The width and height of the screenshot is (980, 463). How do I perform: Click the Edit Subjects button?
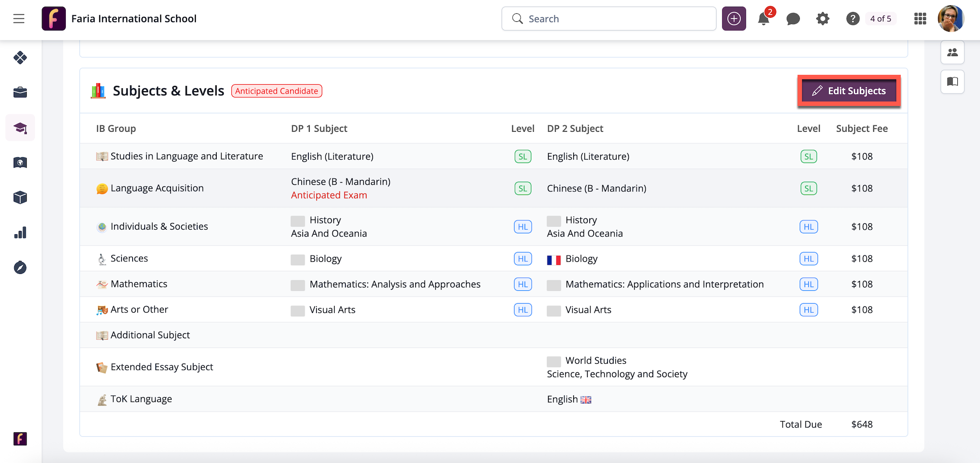click(x=849, y=91)
